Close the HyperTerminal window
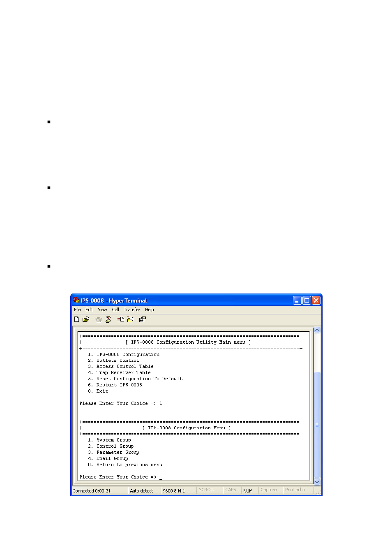The width and height of the screenshot is (392, 557). pos(316,300)
